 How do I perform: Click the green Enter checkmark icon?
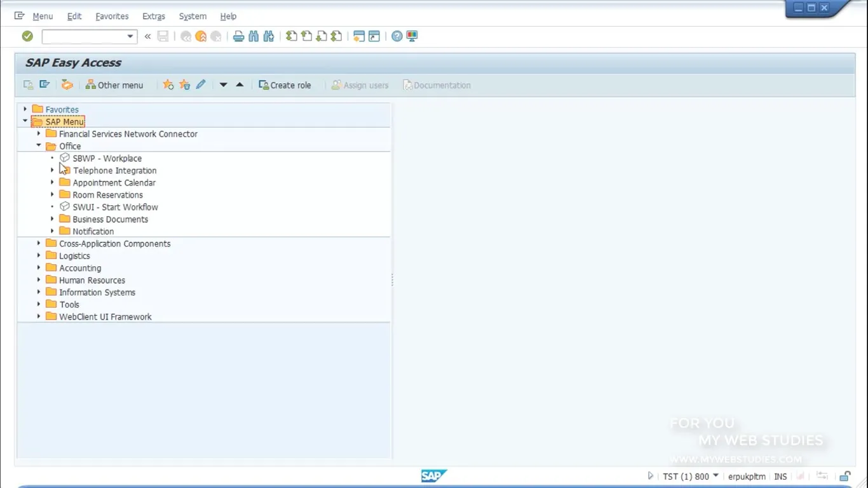pos(27,36)
